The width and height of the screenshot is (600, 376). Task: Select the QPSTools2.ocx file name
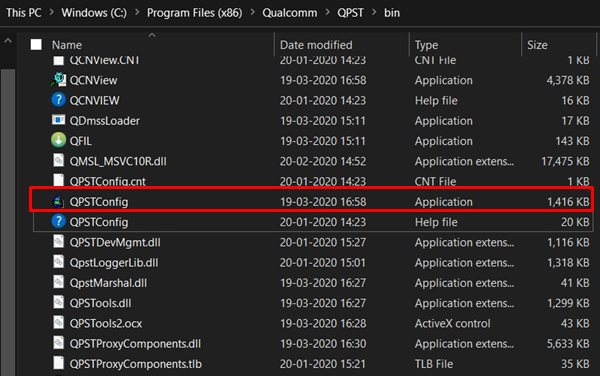[106, 324]
